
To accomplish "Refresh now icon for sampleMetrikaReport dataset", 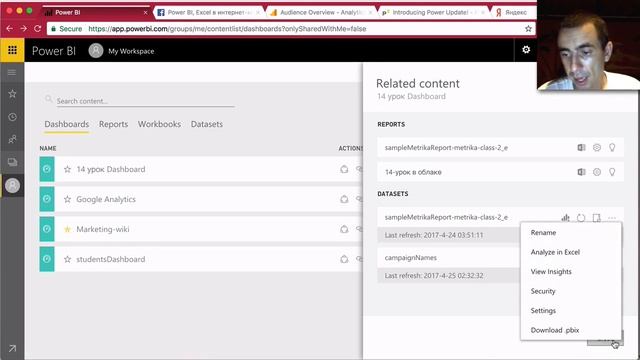I will (581, 218).
